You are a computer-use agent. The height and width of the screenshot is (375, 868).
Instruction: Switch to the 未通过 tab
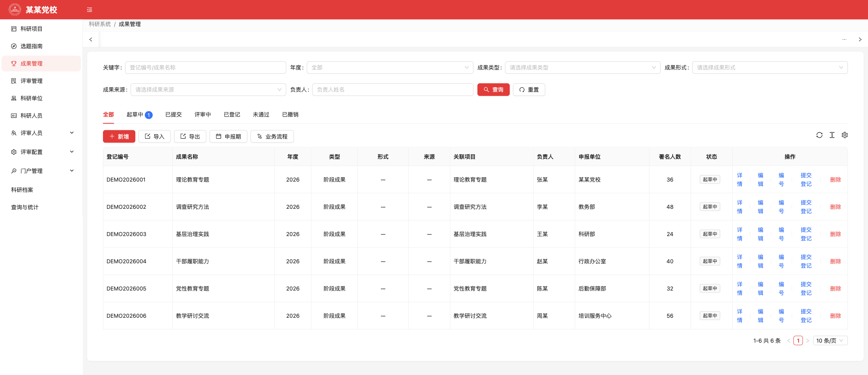pyautogui.click(x=261, y=114)
